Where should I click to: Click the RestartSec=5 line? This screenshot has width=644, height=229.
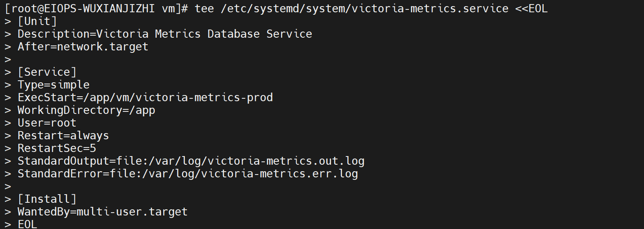click(x=56, y=148)
